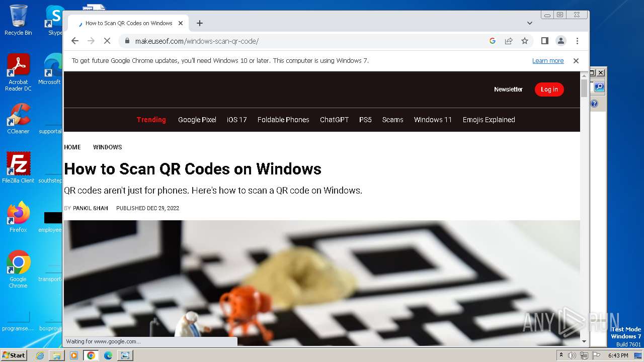Open Learn more link about Chrome updates
Screen dimensions: 644x362
coord(548,61)
